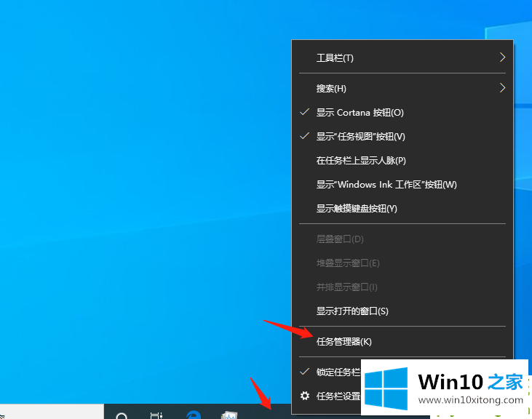
Task: Expand the 工具栏(T) submenu arrow
Action: point(502,57)
